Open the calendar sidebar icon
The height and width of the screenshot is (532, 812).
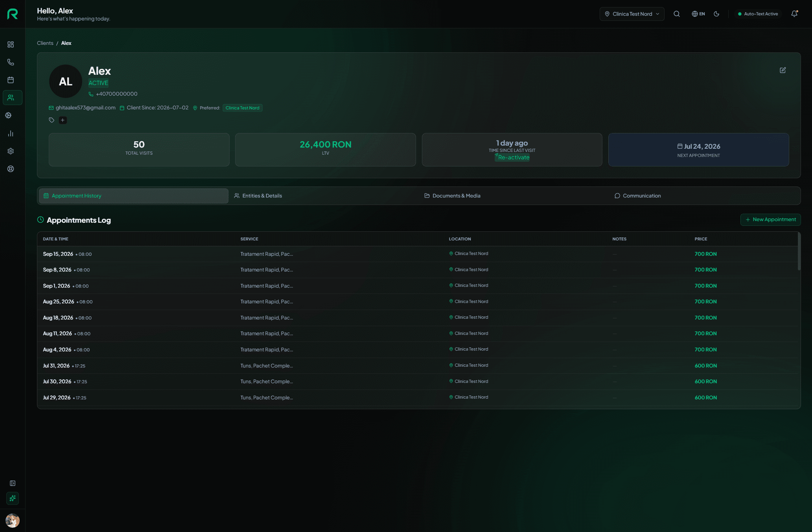tap(11, 80)
